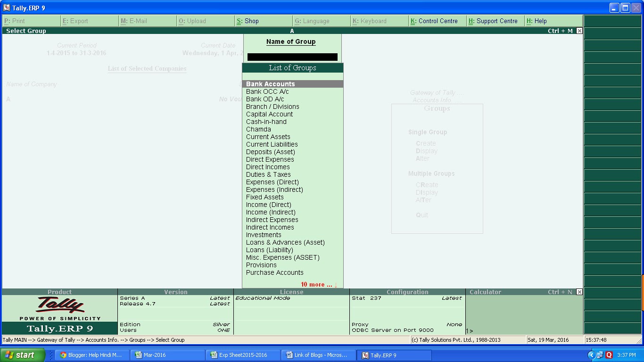Image resolution: width=644 pixels, height=362 pixels.
Task: Select Bank OCC A/c group
Action: [x=293, y=91]
